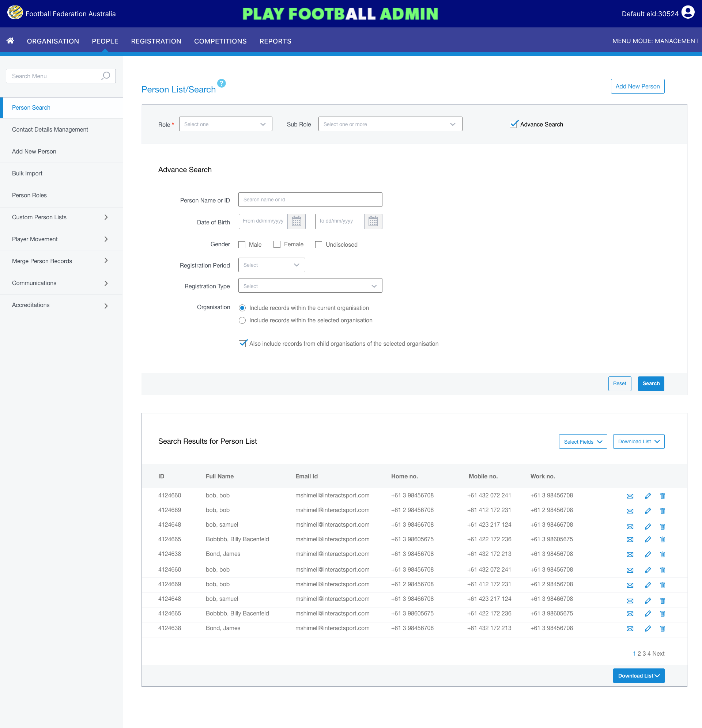This screenshot has height=728, width=702.
Task: Select include records within selected organisation
Action: 242,320
